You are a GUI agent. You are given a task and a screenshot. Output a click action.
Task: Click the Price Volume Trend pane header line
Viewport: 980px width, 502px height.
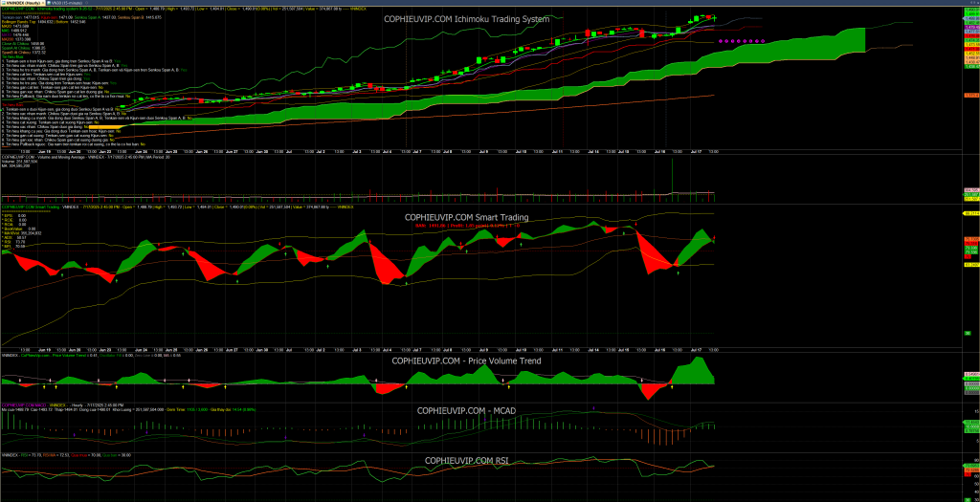(92, 356)
